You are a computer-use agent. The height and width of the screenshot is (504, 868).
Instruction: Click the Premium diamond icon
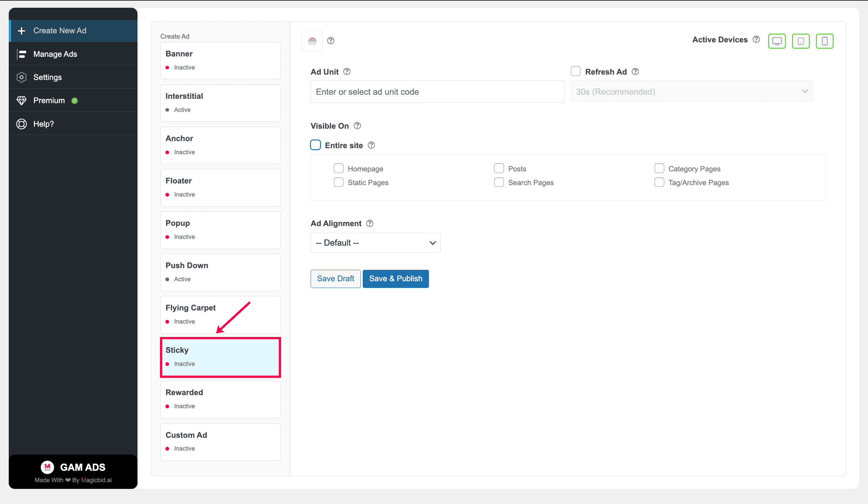(x=22, y=100)
